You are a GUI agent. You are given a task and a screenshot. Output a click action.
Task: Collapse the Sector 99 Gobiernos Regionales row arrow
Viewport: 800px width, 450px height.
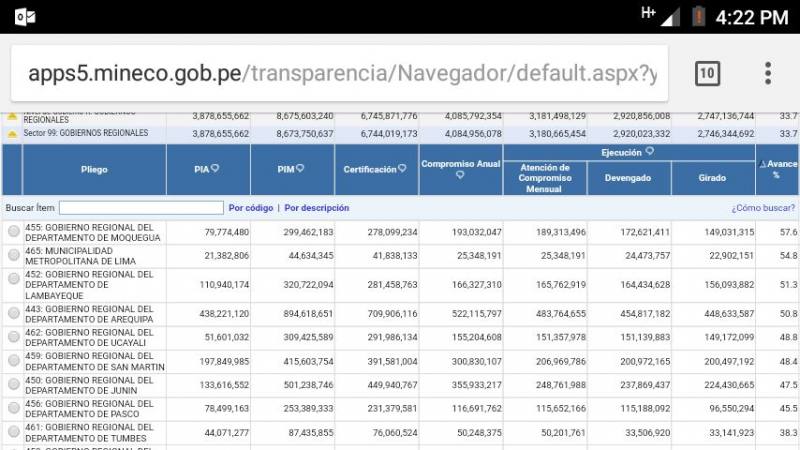click(x=12, y=134)
